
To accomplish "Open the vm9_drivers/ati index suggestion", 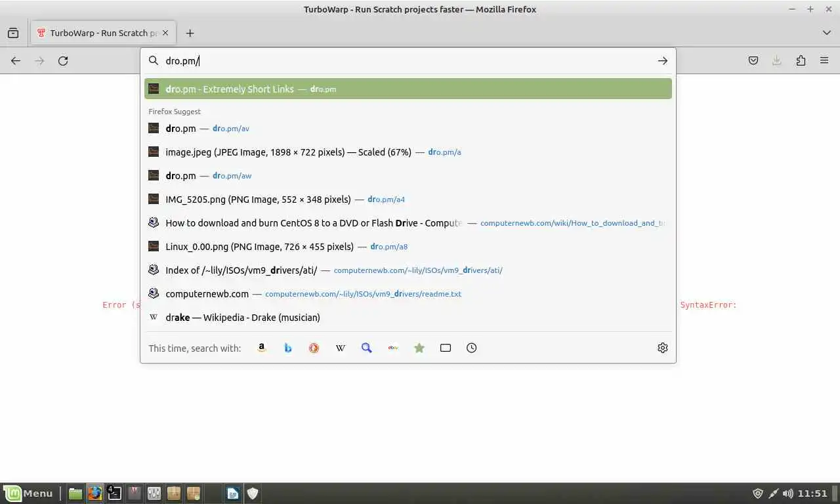I will 408,270.
